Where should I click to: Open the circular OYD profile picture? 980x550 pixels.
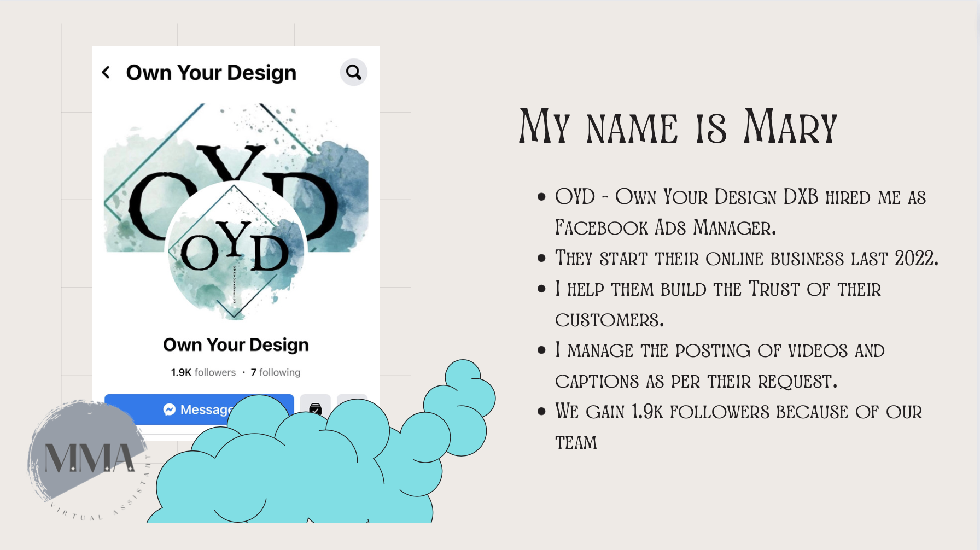[x=235, y=250]
